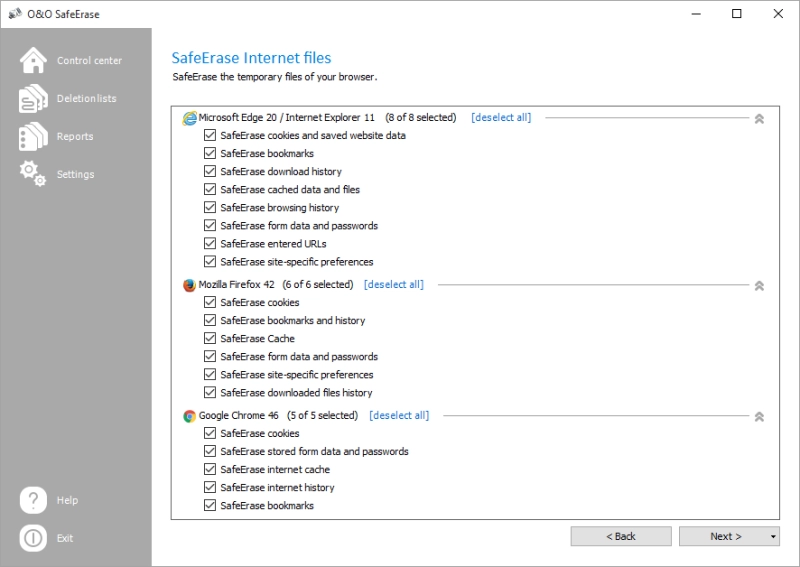This screenshot has width=800, height=567.
Task: Click the Reports files icon
Action: [x=33, y=136]
